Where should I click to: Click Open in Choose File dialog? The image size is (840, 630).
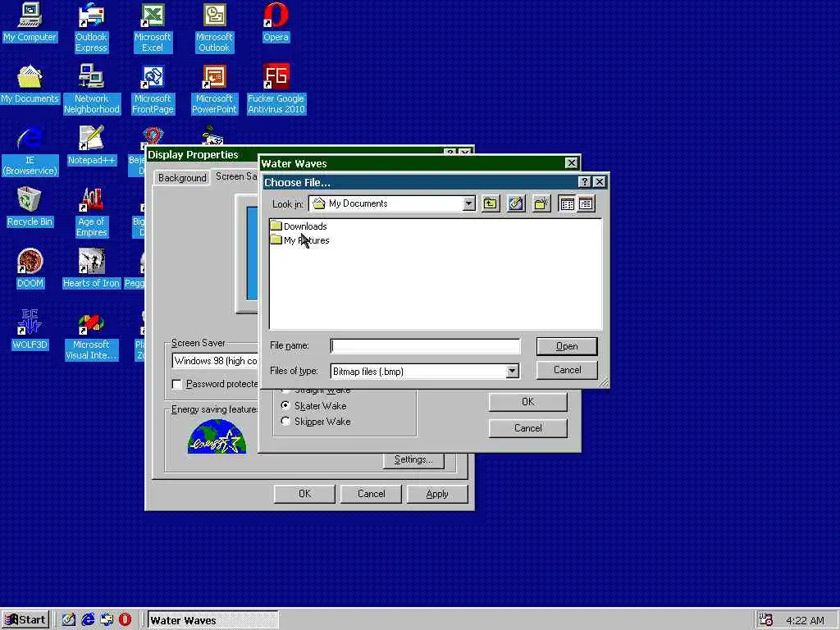567,347
